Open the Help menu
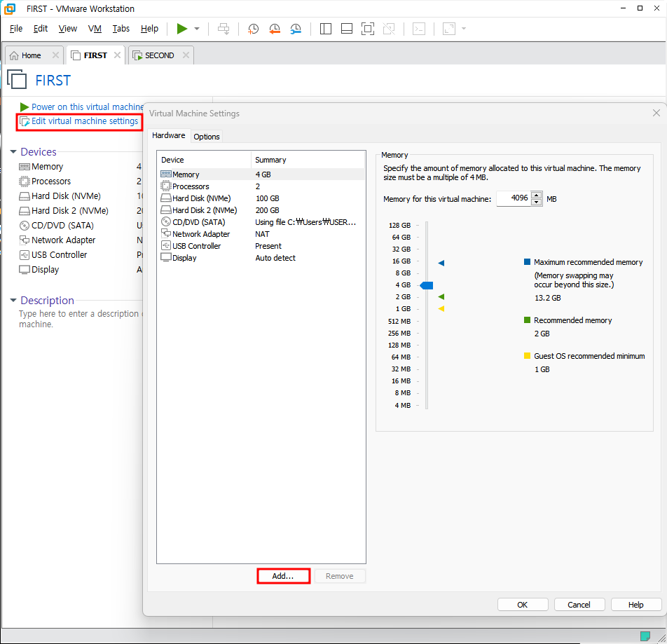 coord(149,29)
